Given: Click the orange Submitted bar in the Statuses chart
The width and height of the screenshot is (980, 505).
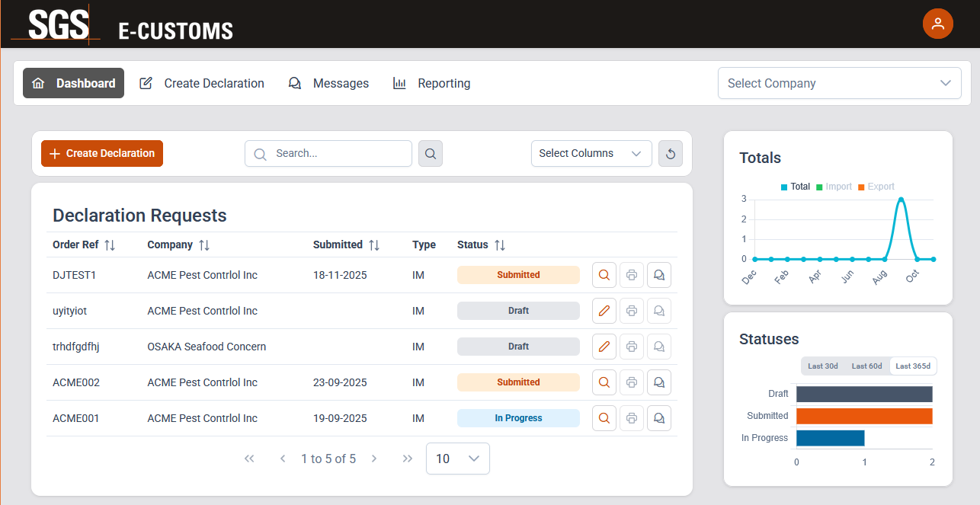Looking at the screenshot, I should click(x=863, y=416).
